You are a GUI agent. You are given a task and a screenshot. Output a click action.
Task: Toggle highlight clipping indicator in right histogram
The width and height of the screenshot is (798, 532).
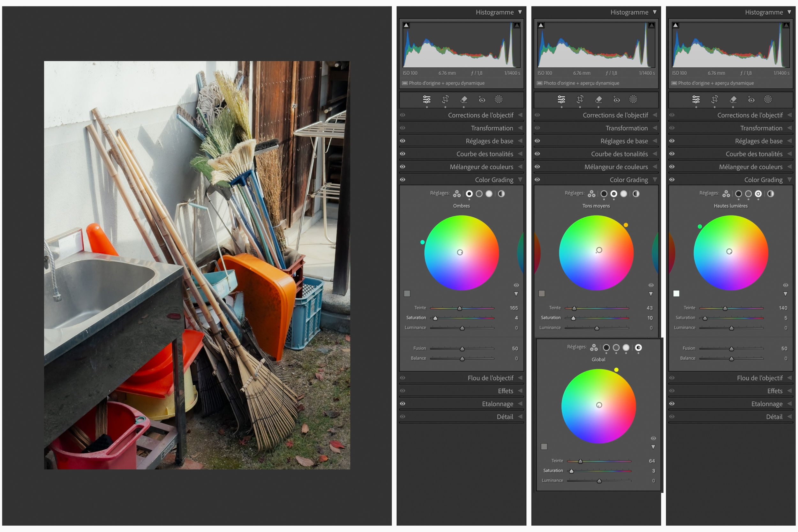coord(786,26)
